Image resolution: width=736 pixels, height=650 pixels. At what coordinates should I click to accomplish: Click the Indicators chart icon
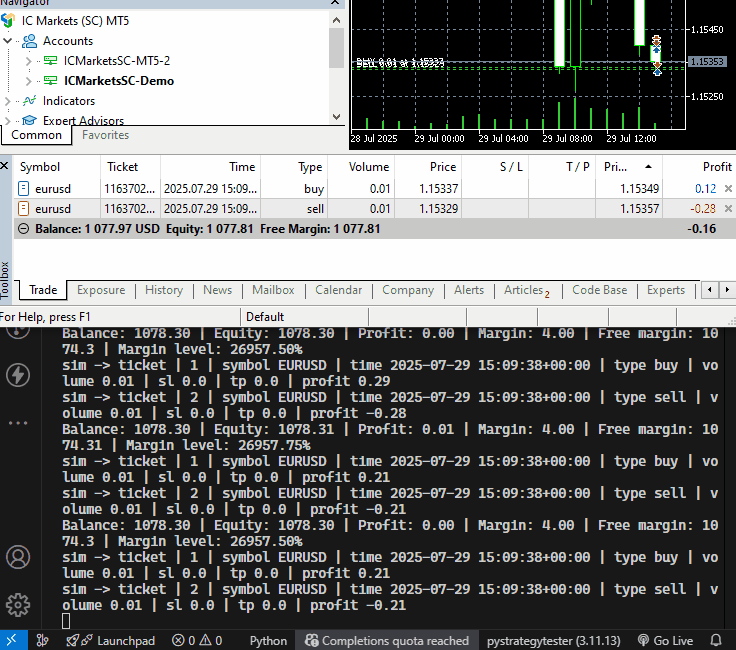(30, 100)
